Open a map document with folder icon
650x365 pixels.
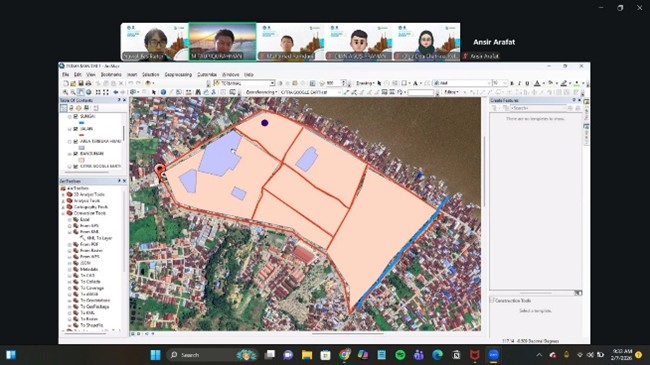(x=73, y=83)
